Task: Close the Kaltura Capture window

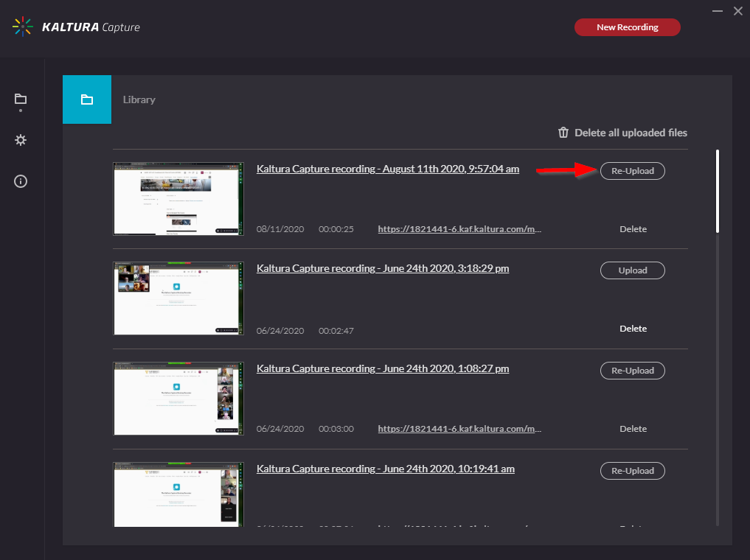Action: pos(737,10)
